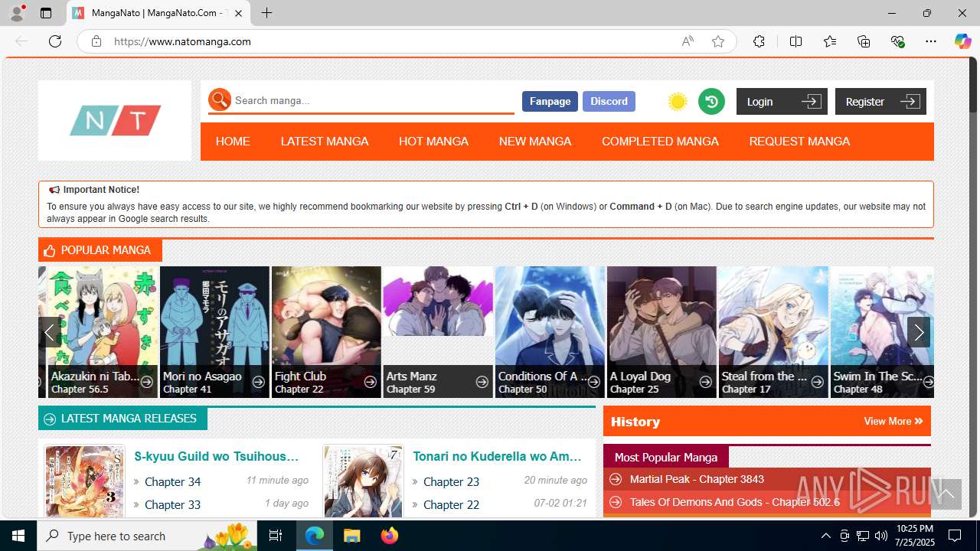The height and width of the screenshot is (551, 980).
Task: Open NEW MANGA menu
Action: coord(535,142)
